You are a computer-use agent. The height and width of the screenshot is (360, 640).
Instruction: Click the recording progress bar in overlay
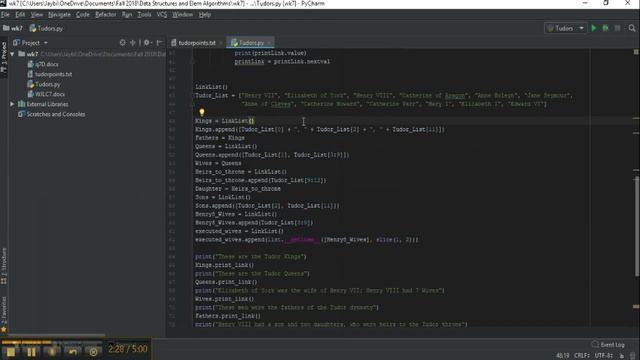click(x=52, y=342)
